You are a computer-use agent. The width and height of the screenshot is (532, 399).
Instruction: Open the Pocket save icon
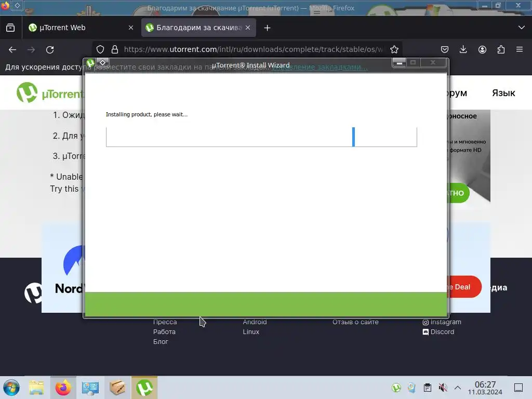pos(445,49)
